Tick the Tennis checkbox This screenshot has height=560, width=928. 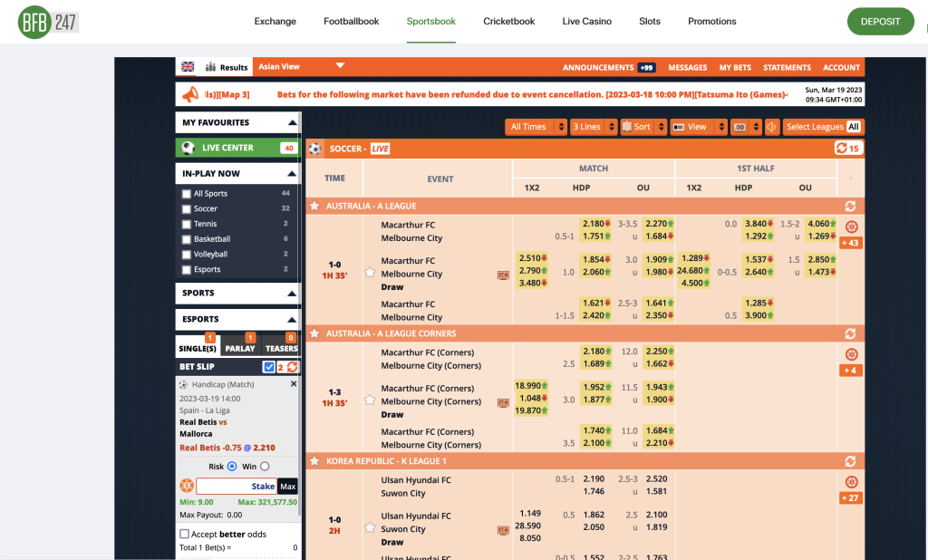pos(187,225)
